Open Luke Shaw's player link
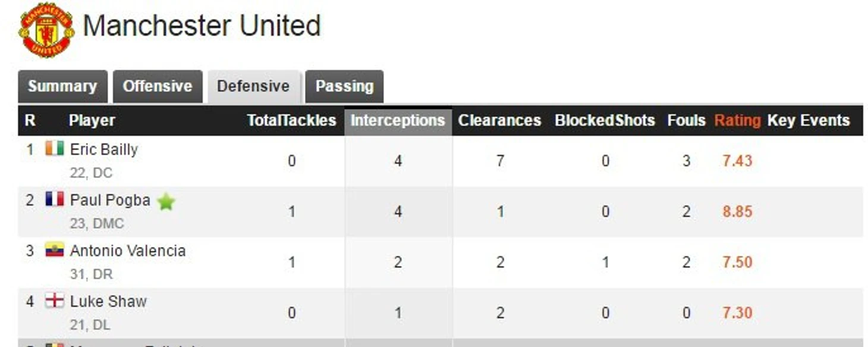Screen dimensions: 868x347 108,301
